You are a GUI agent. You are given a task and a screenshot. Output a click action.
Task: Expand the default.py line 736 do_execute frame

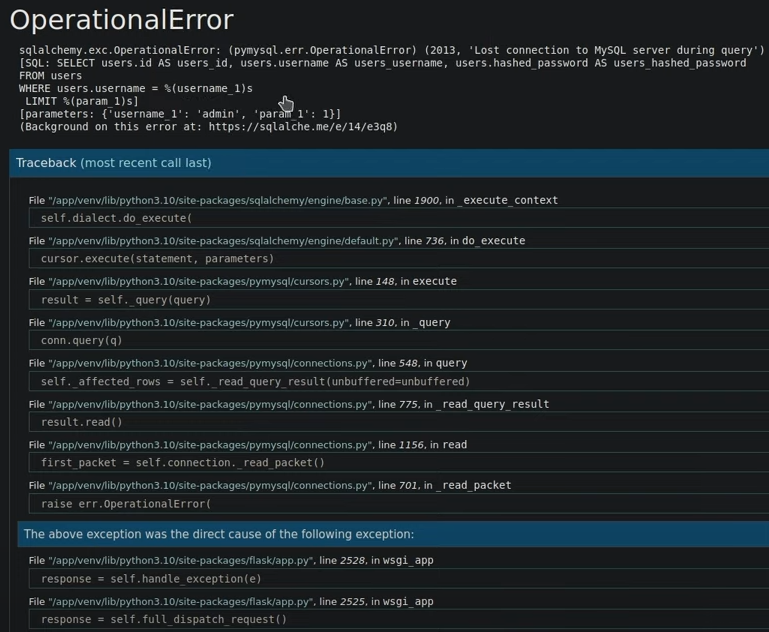tap(276, 241)
